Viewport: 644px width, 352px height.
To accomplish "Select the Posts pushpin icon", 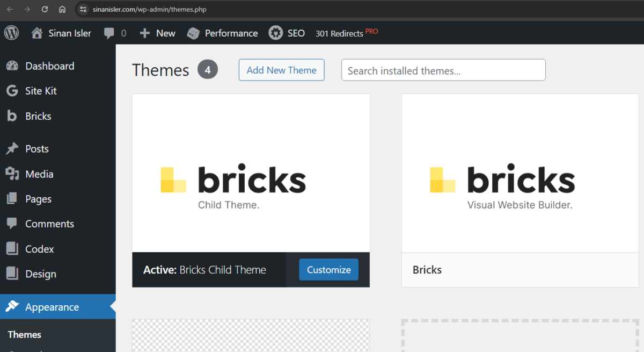I will (x=11, y=148).
